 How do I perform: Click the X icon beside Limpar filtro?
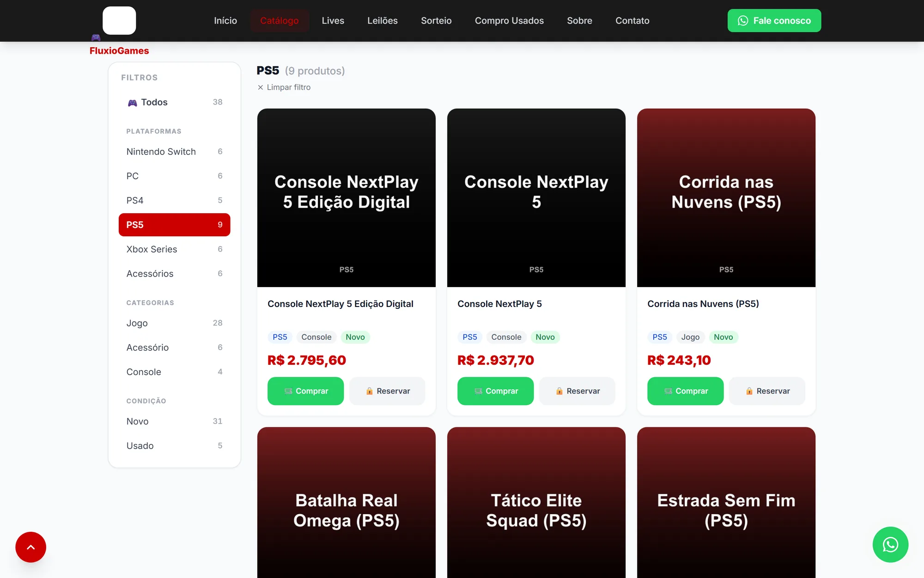pos(261,87)
